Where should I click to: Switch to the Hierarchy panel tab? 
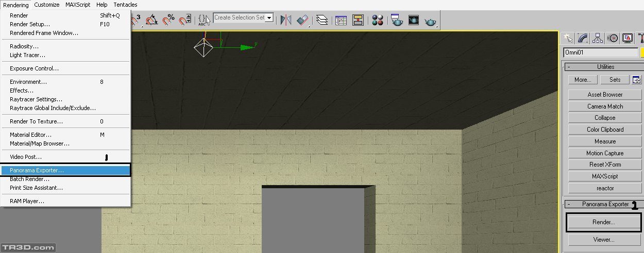[598, 38]
